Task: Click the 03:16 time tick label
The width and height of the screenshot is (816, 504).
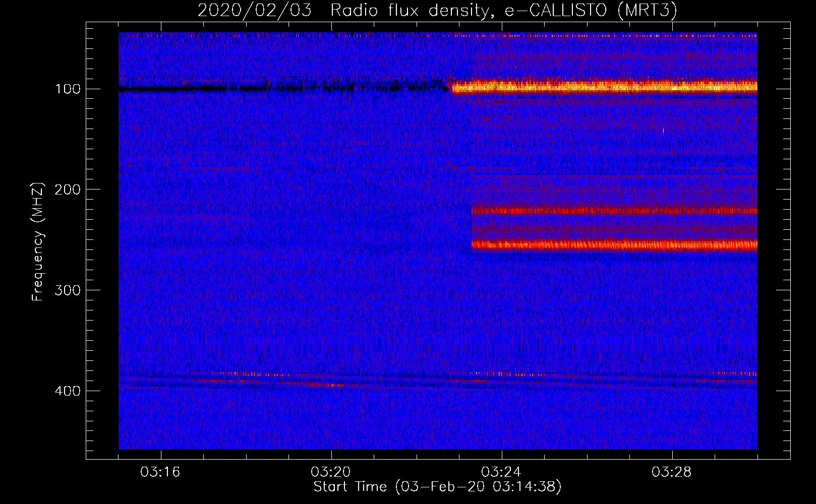Action: [x=160, y=472]
